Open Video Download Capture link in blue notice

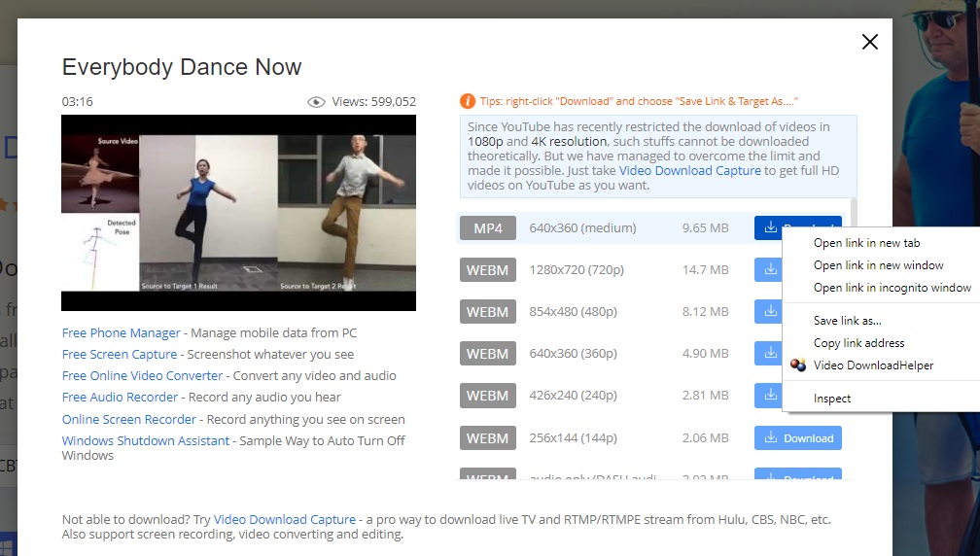tap(690, 170)
